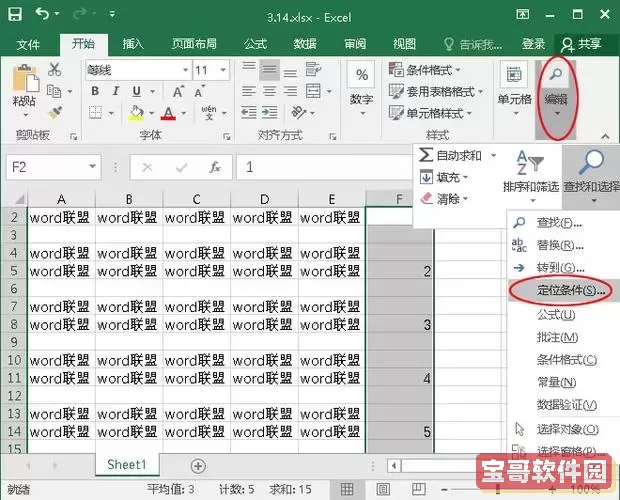
Task: Choose Go To Special (定位条件)
Action: 564,291
